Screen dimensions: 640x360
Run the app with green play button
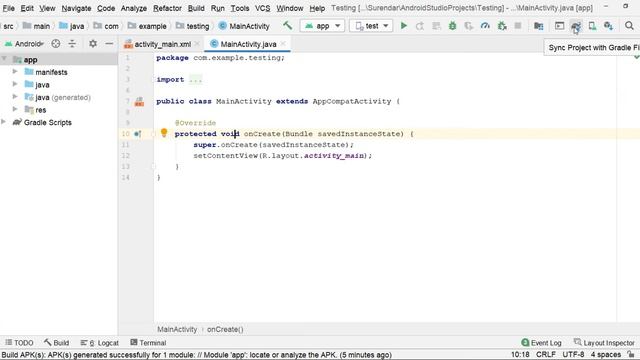(x=404, y=26)
